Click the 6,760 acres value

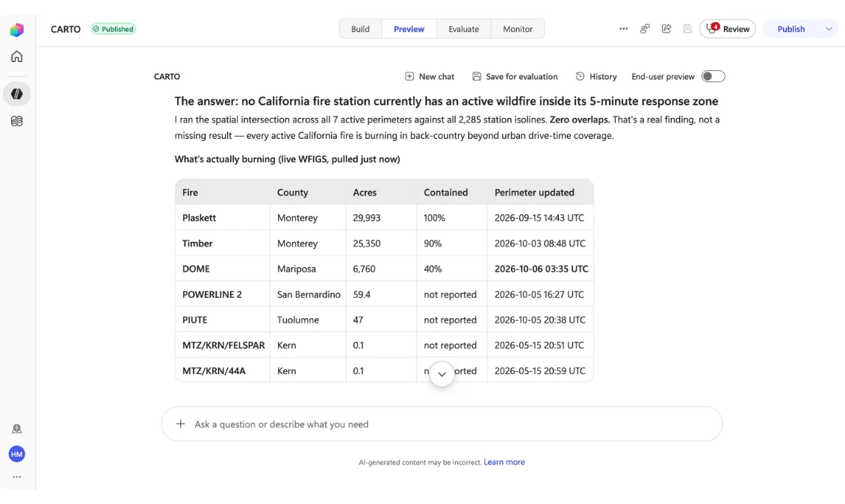(x=365, y=269)
